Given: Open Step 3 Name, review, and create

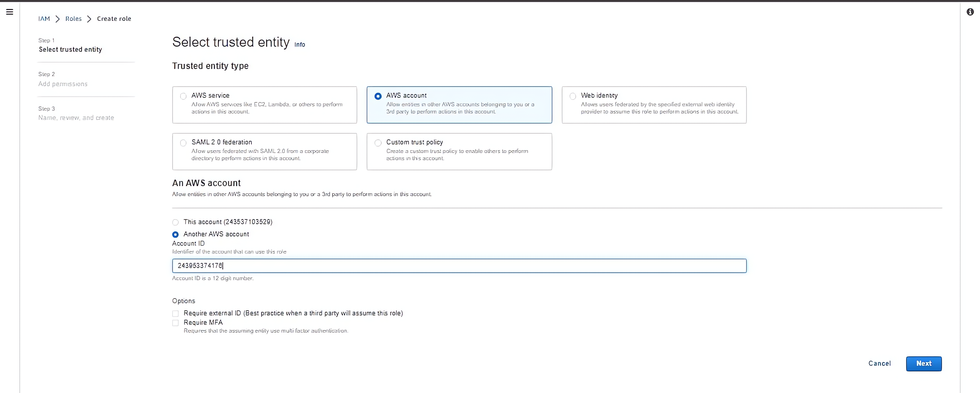Looking at the screenshot, I should (76, 118).
